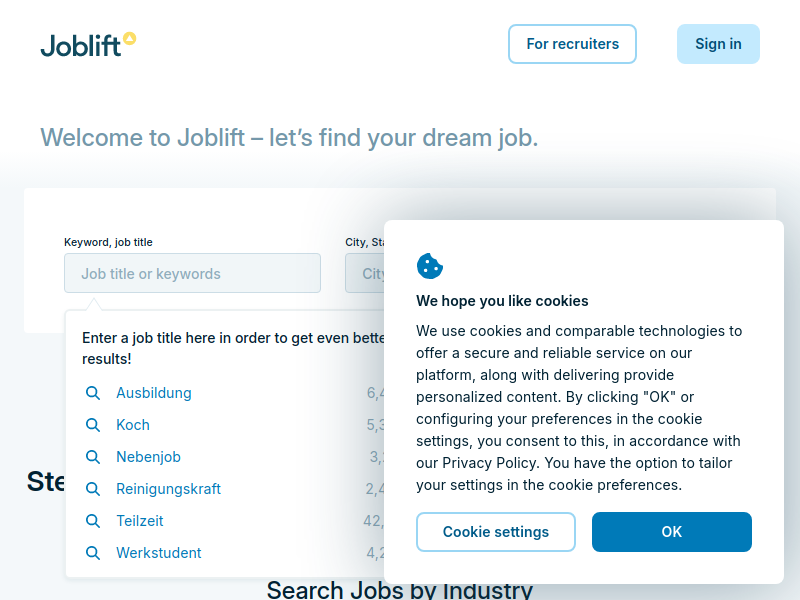Select the Reinigungskraft suggestion

(x=168, y=489)
